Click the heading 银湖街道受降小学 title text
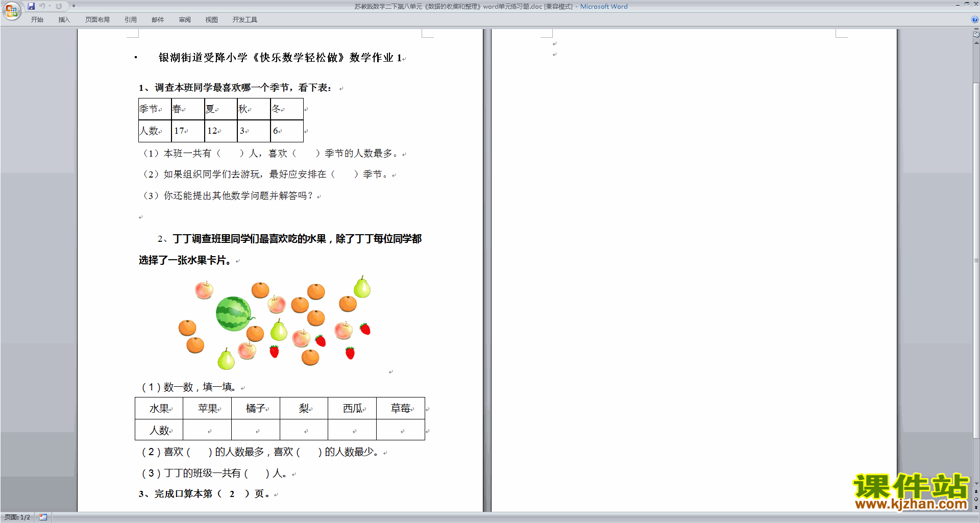Screen dimensions: 980x523 280,58
